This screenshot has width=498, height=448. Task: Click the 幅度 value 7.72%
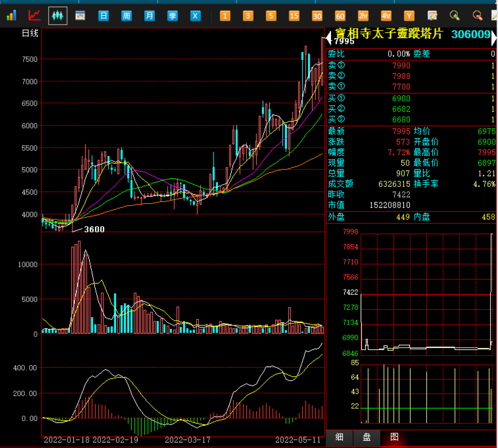[398, 153]
